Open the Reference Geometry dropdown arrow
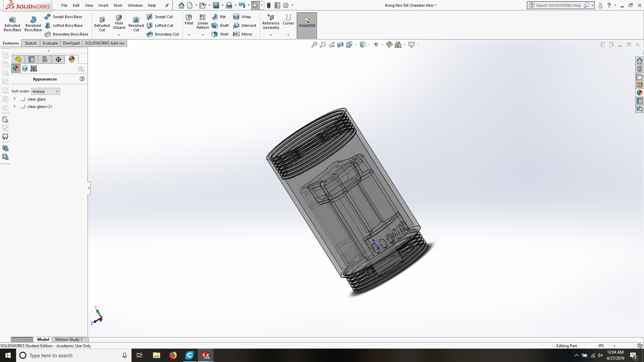 (x=271, y=35)
